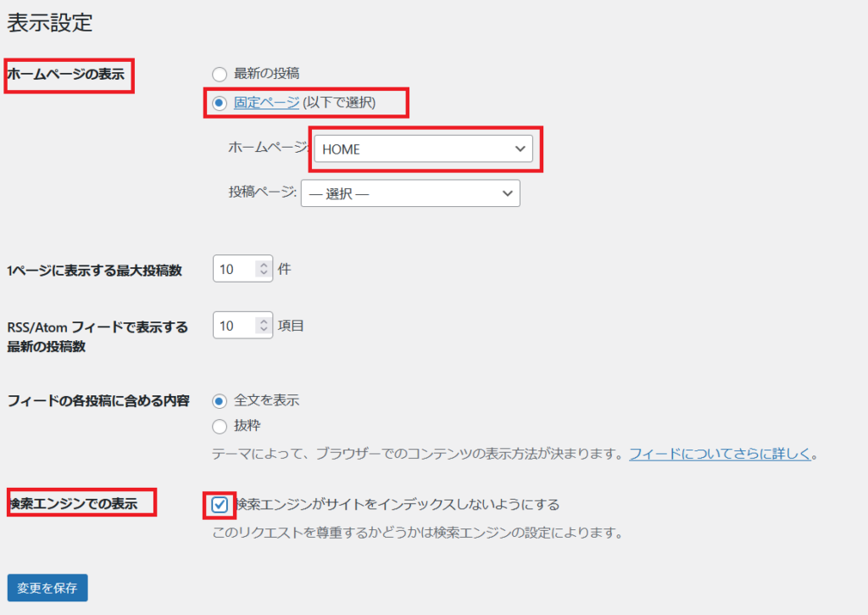Focus the RSS/Atom feed items number field
The width and height of the screenshot is (868, 615).
(234, 326)
